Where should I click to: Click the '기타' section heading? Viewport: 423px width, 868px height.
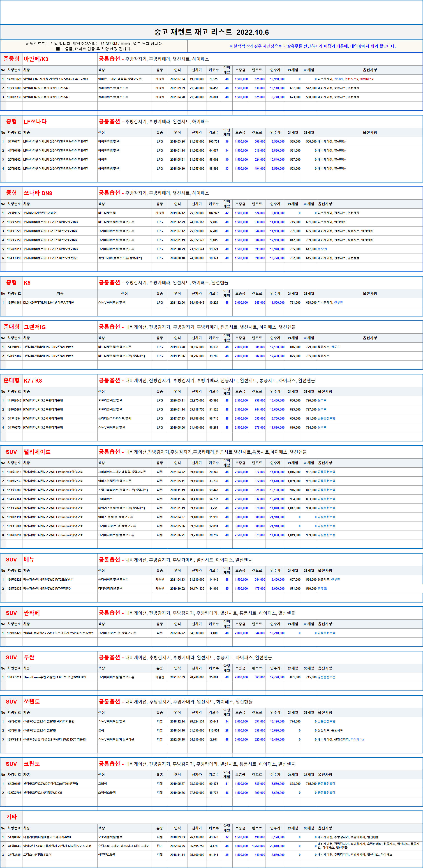12,816
